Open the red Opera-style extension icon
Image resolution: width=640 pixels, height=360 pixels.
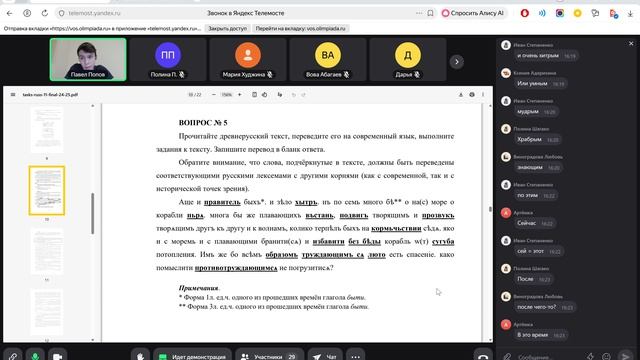(x=524, y=13)
